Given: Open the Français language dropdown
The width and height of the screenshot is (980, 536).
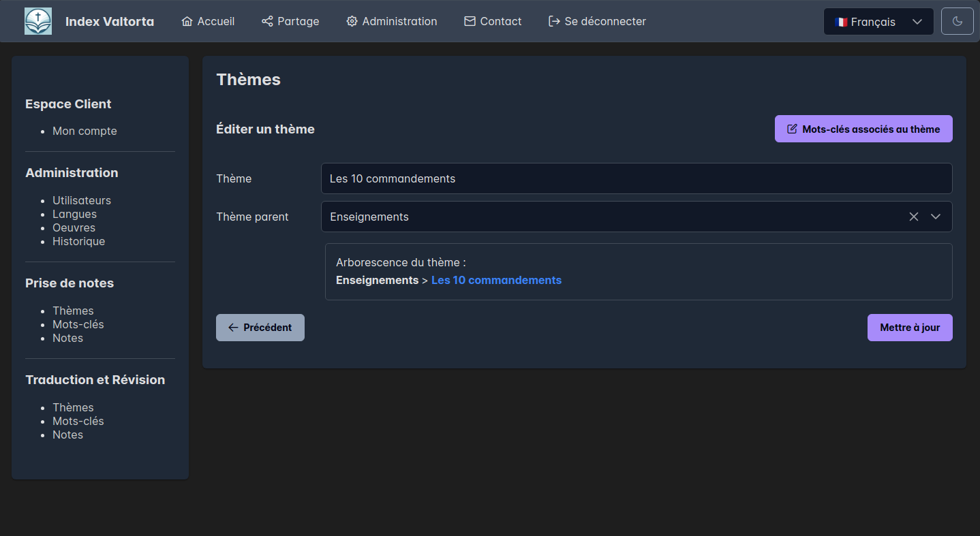Looking at the screenshot, I should [878, 22].
